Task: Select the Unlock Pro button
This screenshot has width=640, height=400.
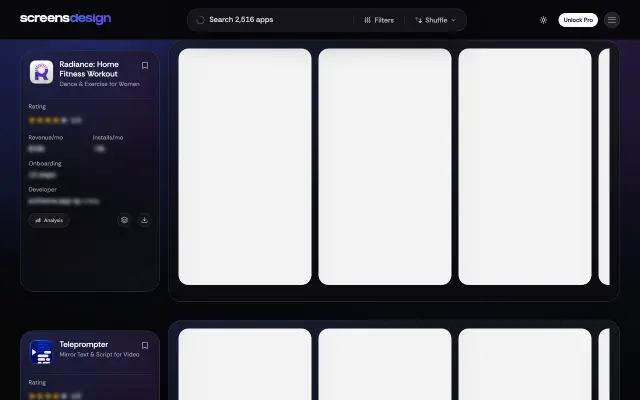Action: pyautogui.click(x=578, y=20)
